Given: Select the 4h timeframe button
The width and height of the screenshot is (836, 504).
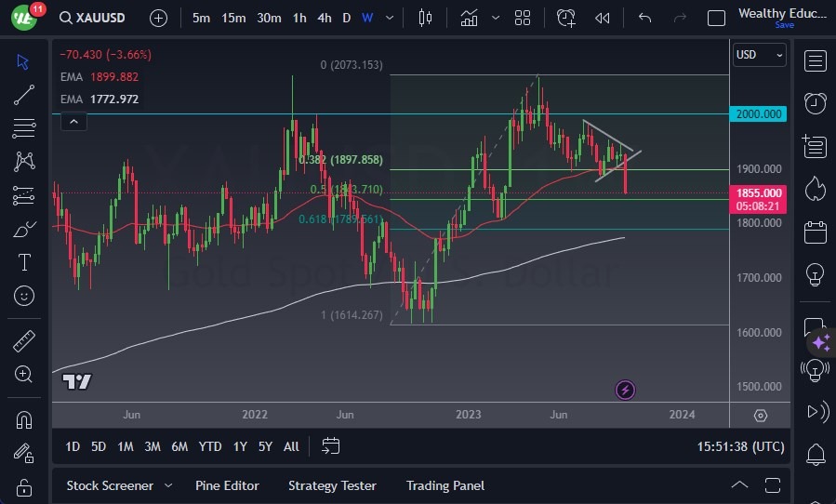Looking at the screenshot, I should pyautogui.click(x=325, y=18).
